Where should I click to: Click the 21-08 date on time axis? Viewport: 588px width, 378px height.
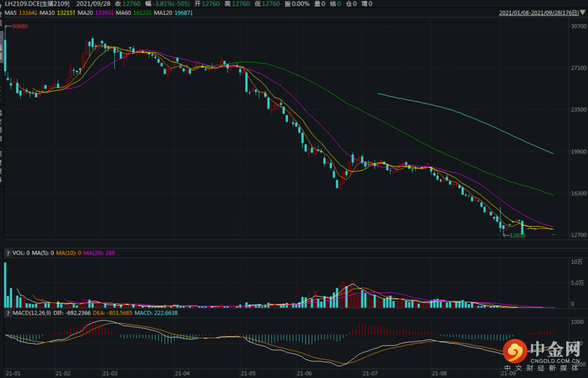(439, 374)
